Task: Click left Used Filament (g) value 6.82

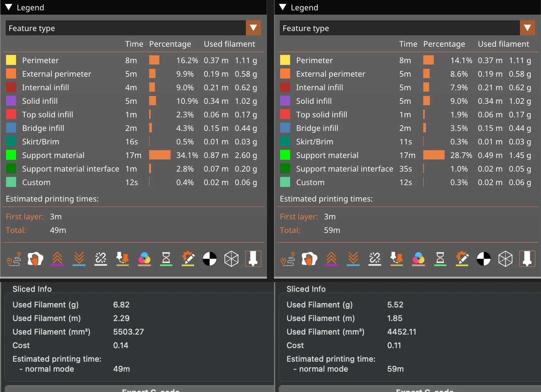Action: click(121, 305)
